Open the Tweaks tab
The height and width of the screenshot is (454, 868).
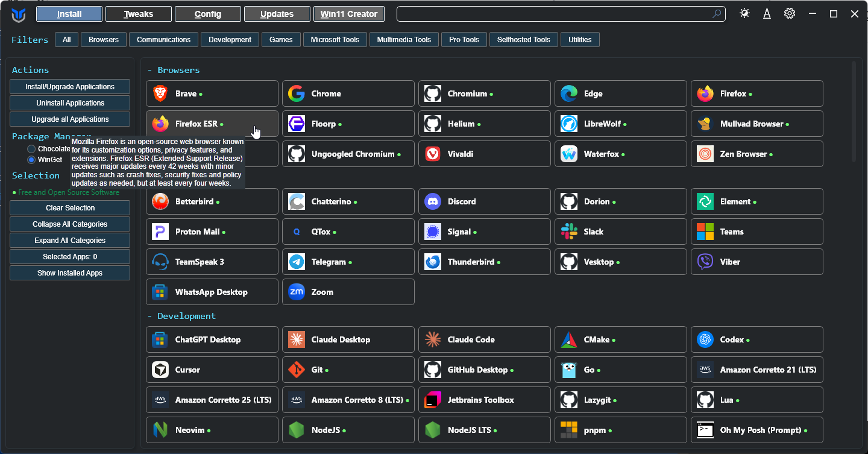[x=139, y=14]
